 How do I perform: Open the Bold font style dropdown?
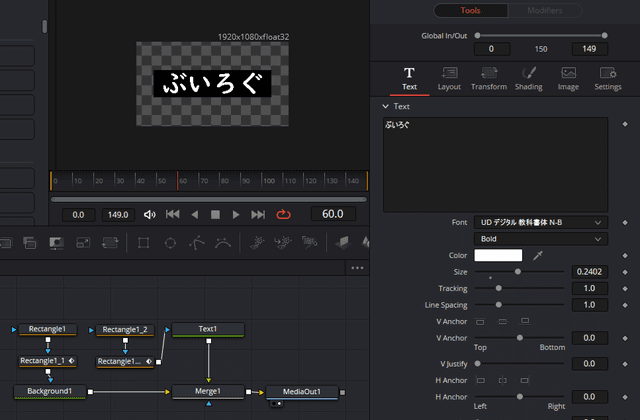pyautogui.click(x=541, y=239)
